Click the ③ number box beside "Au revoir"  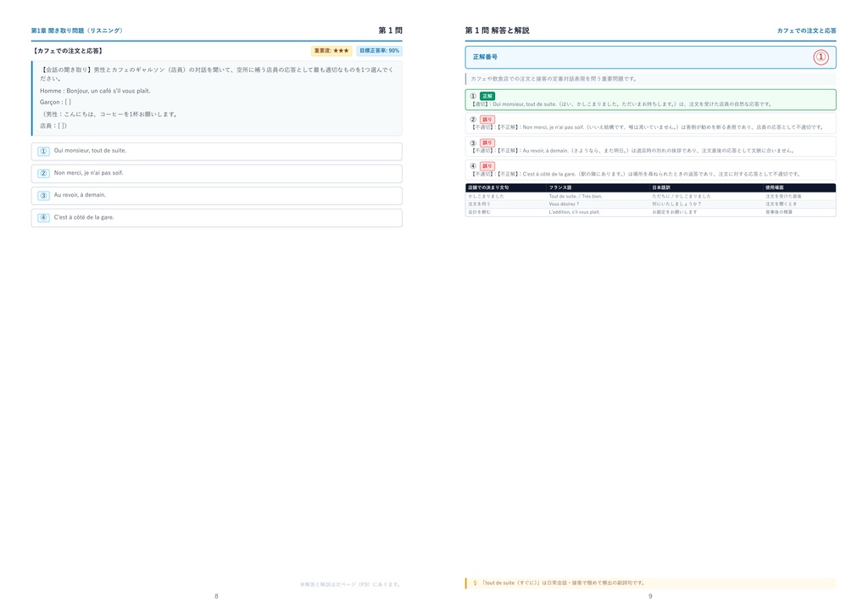[43, 195]
